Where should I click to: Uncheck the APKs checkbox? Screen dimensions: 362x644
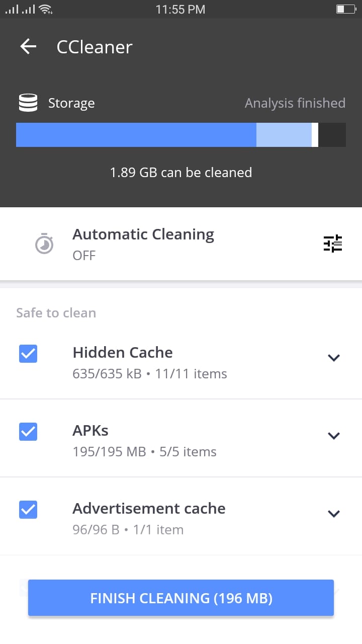[x=28, y=432]
